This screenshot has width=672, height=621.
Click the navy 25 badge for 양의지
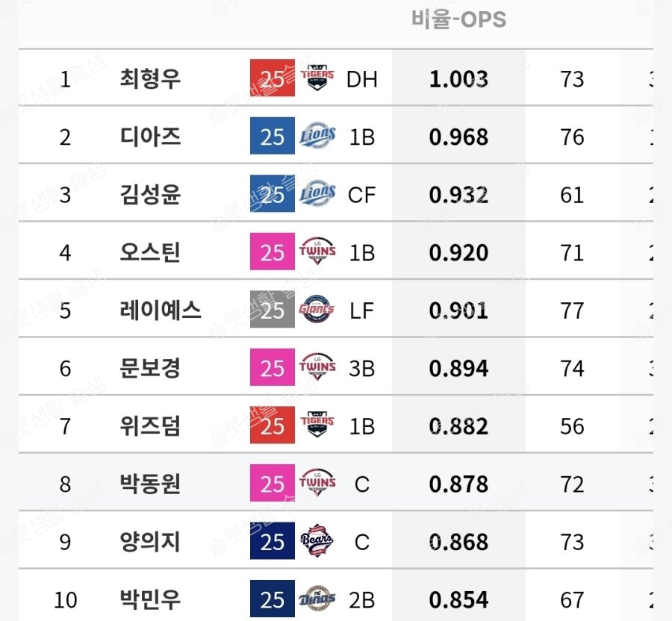pyautogui.click(x=273, y=540)
